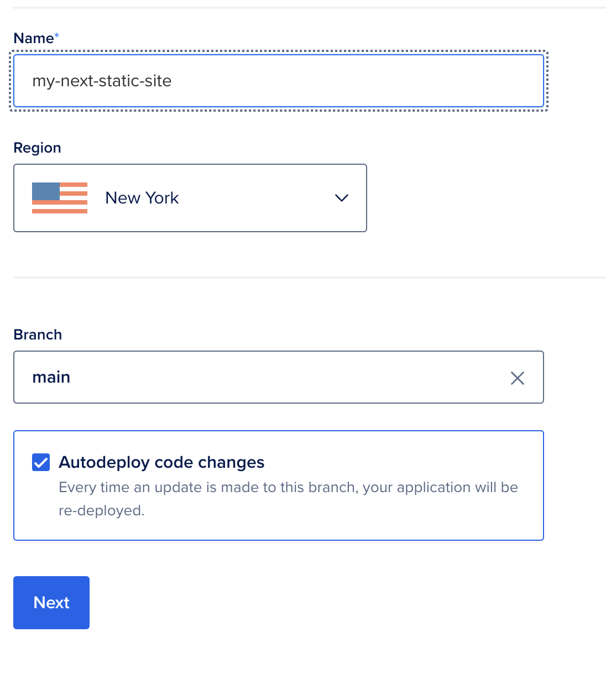Image resolution: width=606 pixels, height=700 pixels.
Task: Click the 'Branch' field label
Action: (38, 335)
